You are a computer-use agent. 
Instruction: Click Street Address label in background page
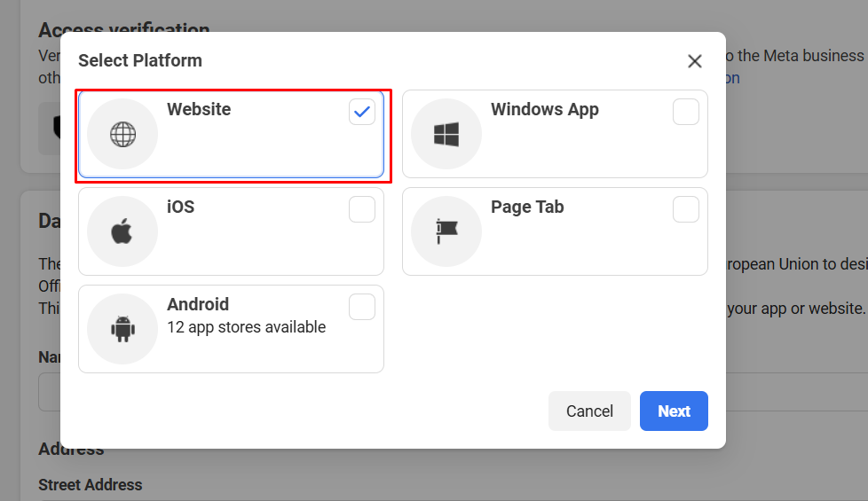click(x=91, y=485)
